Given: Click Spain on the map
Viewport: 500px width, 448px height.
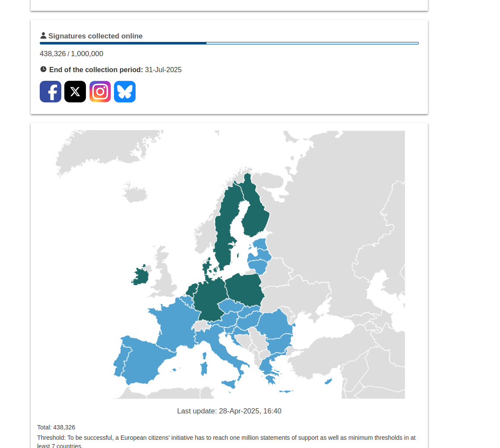Looking at the screenshot, I should click(142, 361).
